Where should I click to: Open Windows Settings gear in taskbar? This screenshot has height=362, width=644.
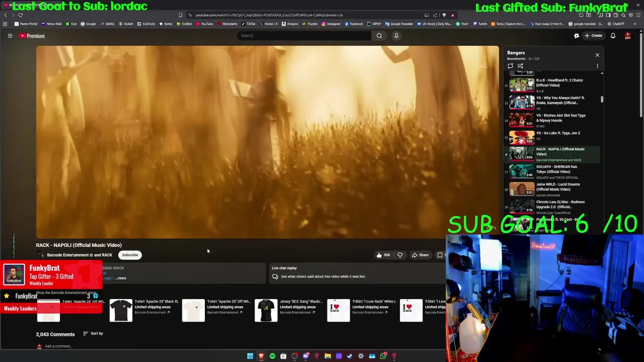coord(361,356)
